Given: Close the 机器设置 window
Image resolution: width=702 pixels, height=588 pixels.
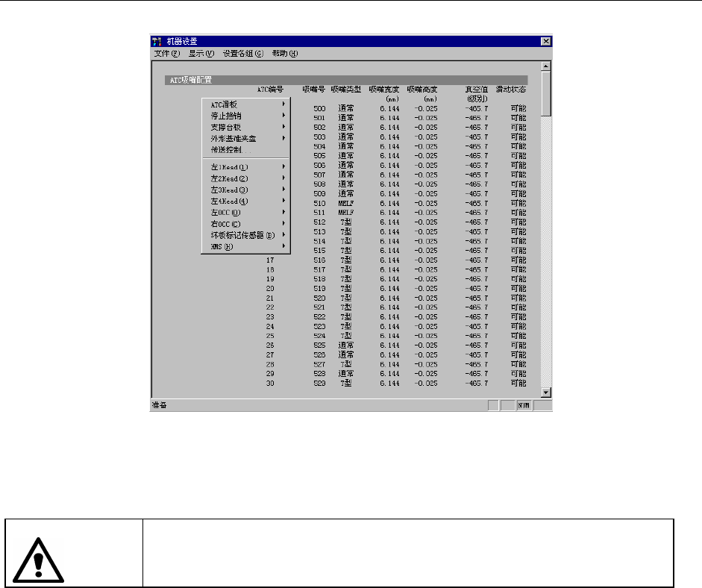Looking at the screenshot, I should 546,41.
